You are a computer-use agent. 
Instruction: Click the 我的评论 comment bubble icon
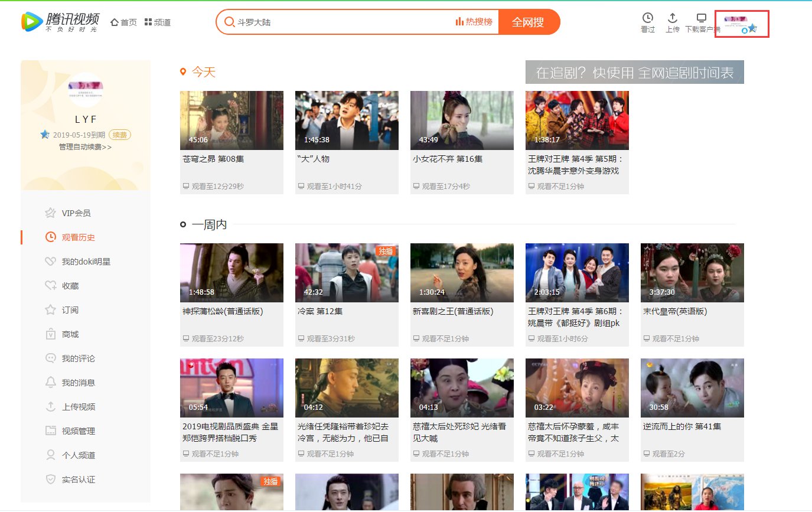click(x=51, y=358)
